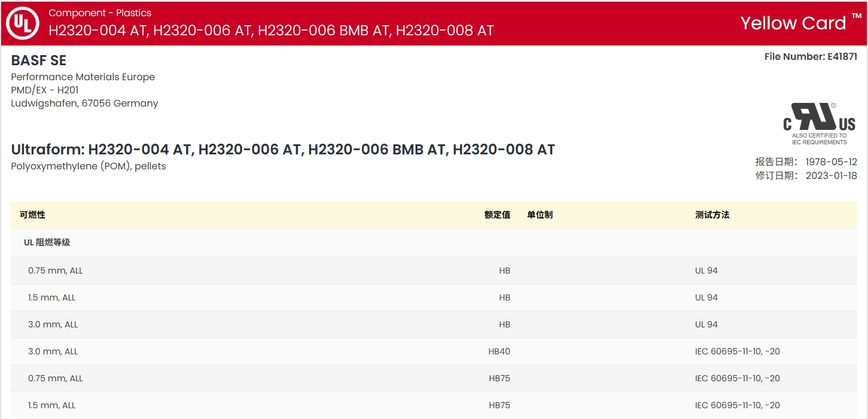
Task: Click the red header grade list starting H2320-004 AT
Action: [271, 31]
